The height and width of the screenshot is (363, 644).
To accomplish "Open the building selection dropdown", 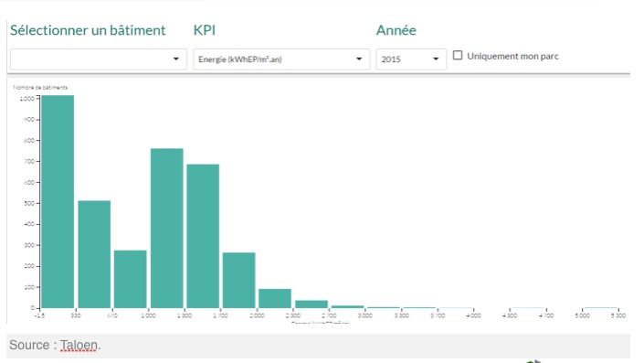I will (x=99, y=59).
